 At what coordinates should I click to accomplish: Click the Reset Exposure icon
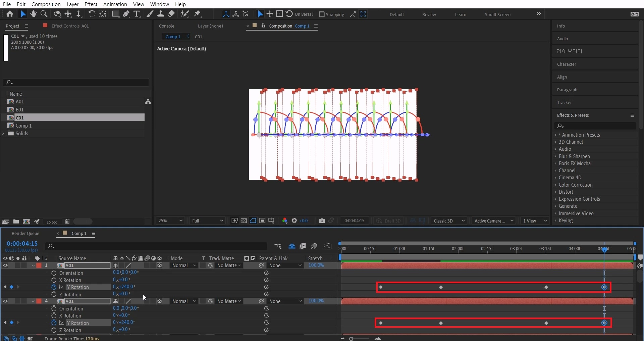coord(294,221)
